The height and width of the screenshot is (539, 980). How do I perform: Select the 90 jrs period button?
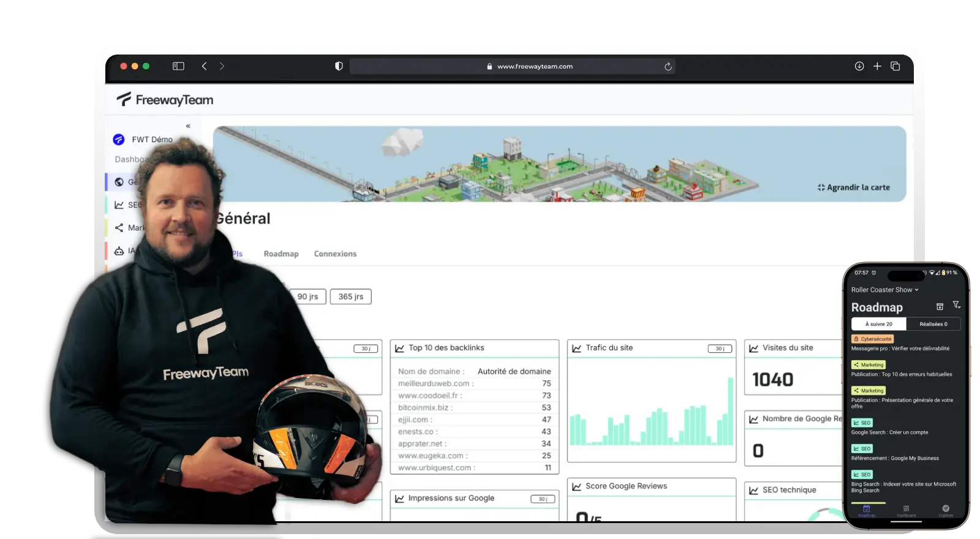tap(307, 296)
